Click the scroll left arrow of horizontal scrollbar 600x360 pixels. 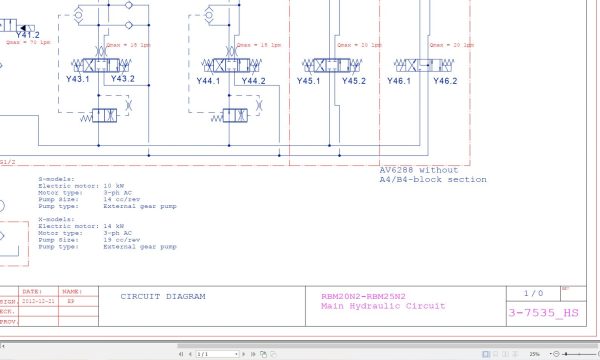3,346
